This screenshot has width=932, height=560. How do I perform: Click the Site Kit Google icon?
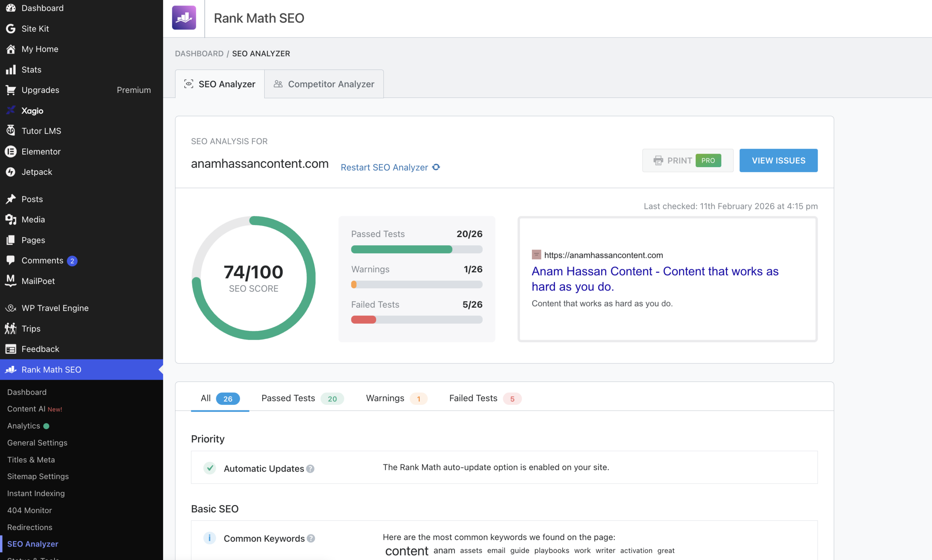[11, 29]
